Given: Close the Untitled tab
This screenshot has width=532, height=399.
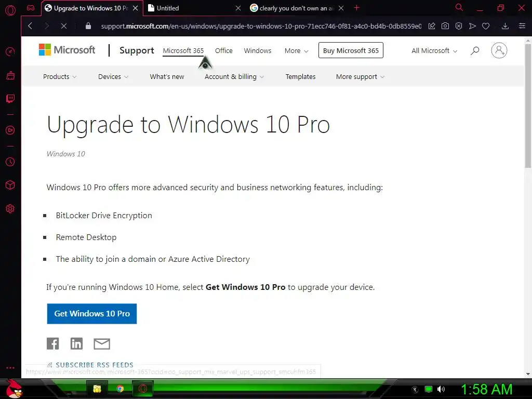Looking at the screenshot, I should pyautogui.click(x=238, y=8).
